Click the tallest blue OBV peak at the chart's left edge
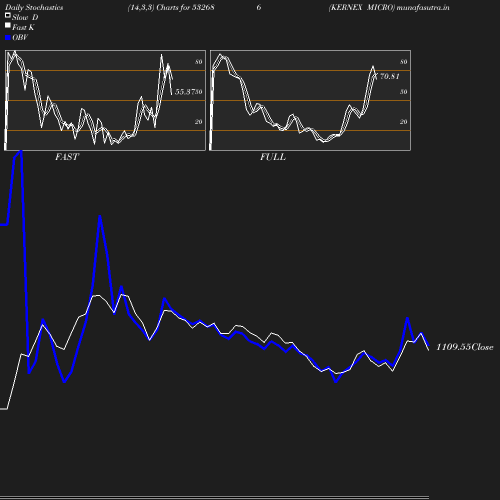This screenshot has width=500, height=500. [x=21, y=152]
